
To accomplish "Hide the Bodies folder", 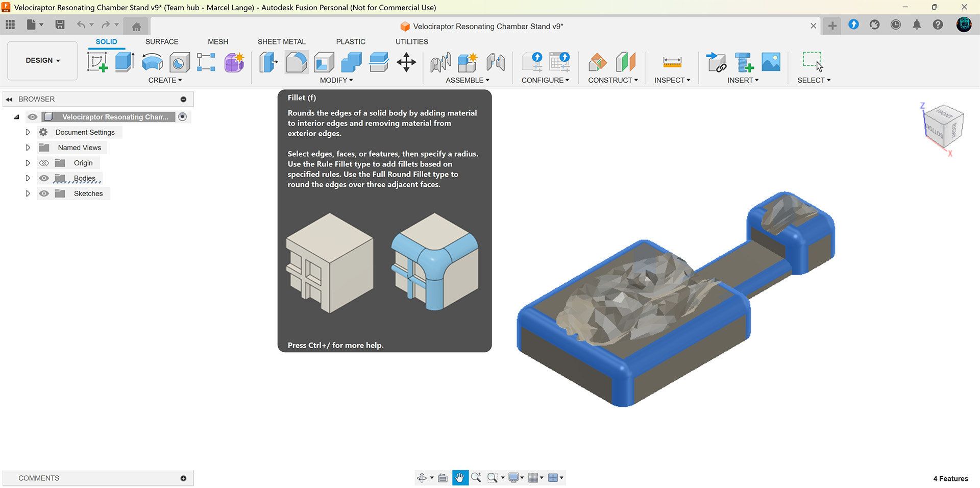I will [44, 178].
